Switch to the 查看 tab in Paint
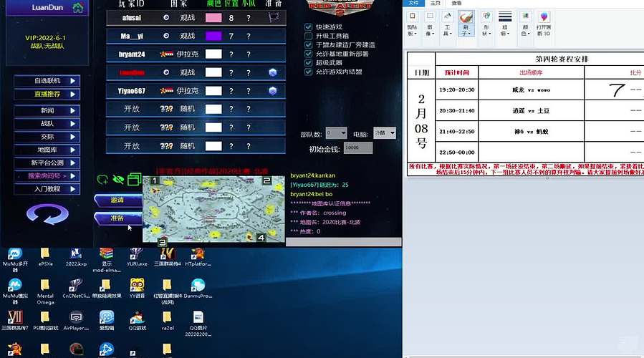This screenshot has height=358, width=644. [x=456, y=4]
